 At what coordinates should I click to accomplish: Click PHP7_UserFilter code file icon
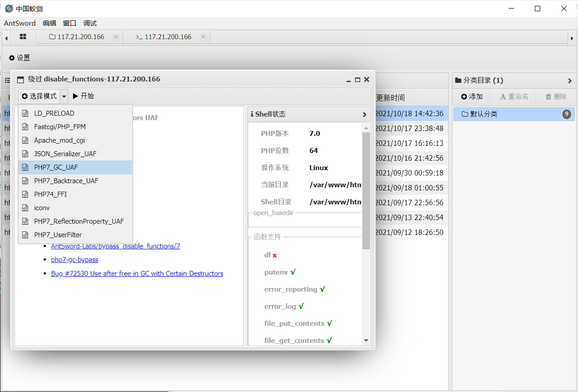click(25, 235)
